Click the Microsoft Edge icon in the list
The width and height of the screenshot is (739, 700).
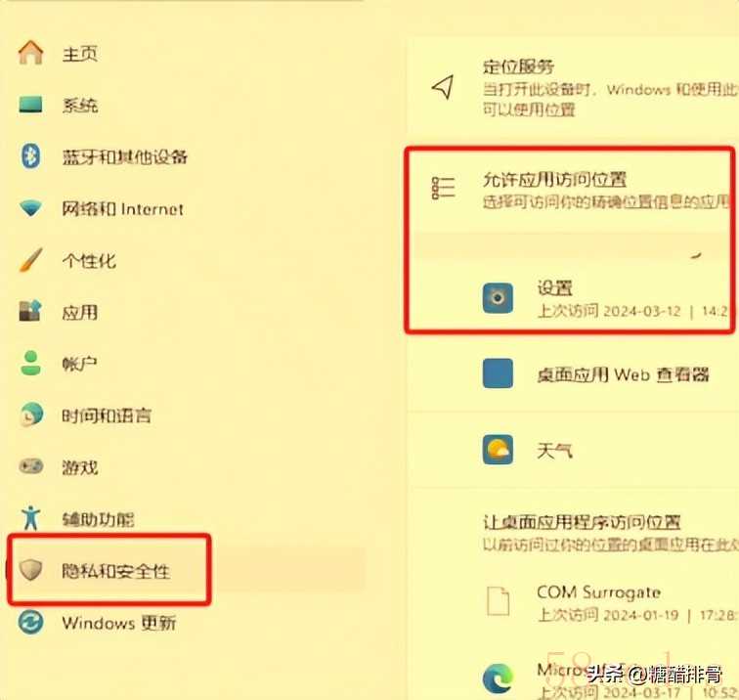498,678
